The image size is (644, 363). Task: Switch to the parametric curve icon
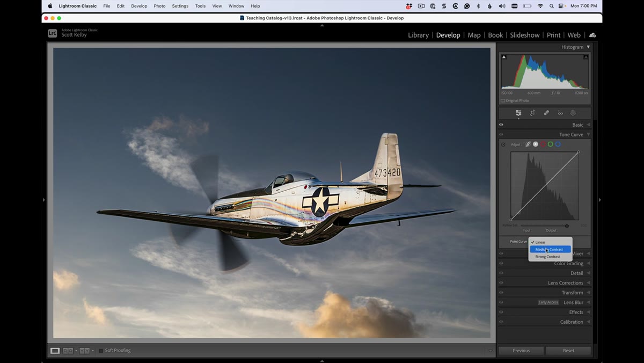tap(528, 144)
